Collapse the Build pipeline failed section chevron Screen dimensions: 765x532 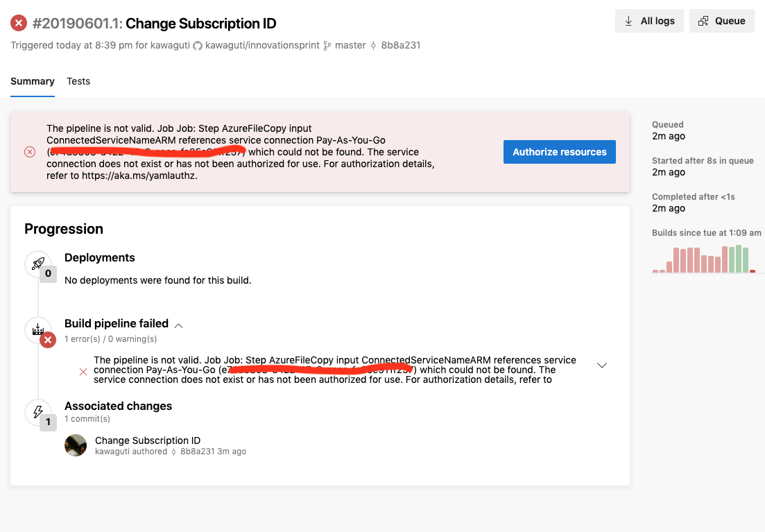[x=178, y=325]
